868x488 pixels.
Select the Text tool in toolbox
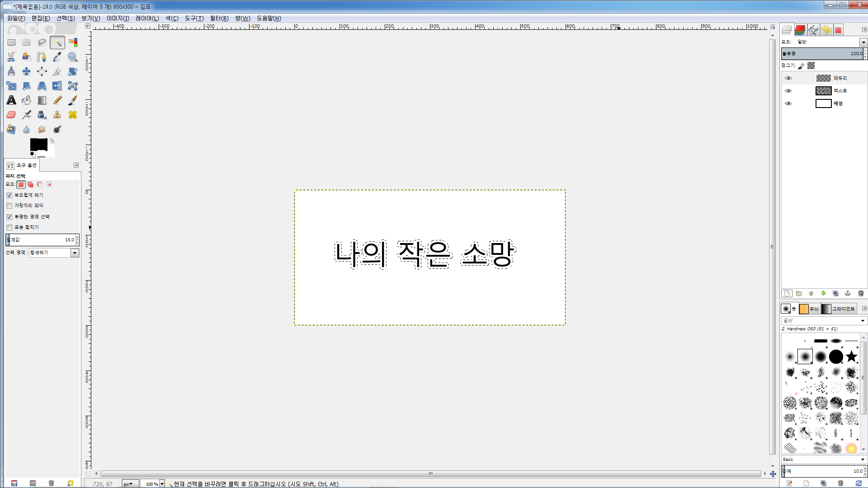coord(11,100)
